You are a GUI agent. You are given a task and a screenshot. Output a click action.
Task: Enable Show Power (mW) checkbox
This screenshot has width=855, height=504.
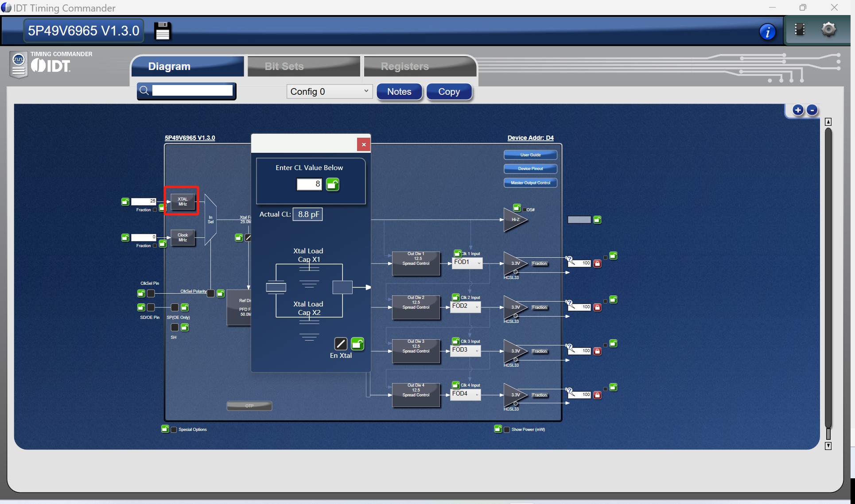(507, 430)
